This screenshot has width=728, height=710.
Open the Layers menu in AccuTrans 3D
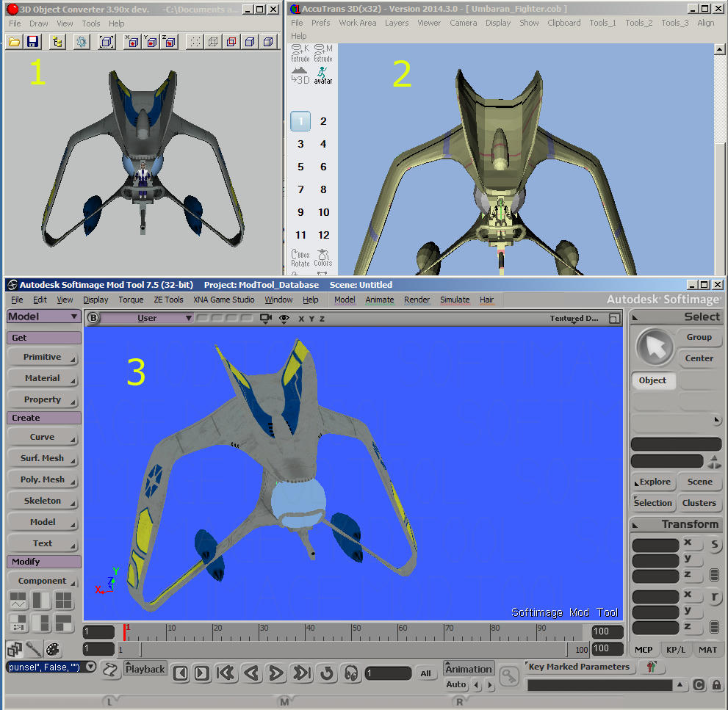point(397,23)
